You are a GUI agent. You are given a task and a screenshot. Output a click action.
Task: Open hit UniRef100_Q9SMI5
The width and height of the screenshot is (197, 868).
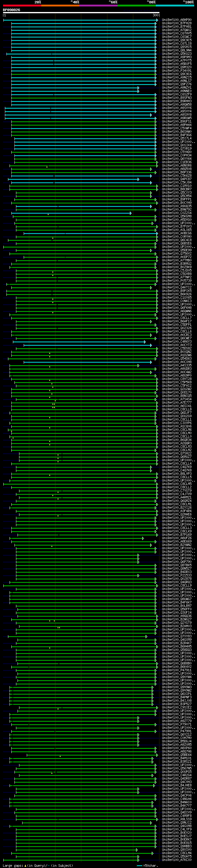pos(177,47)
